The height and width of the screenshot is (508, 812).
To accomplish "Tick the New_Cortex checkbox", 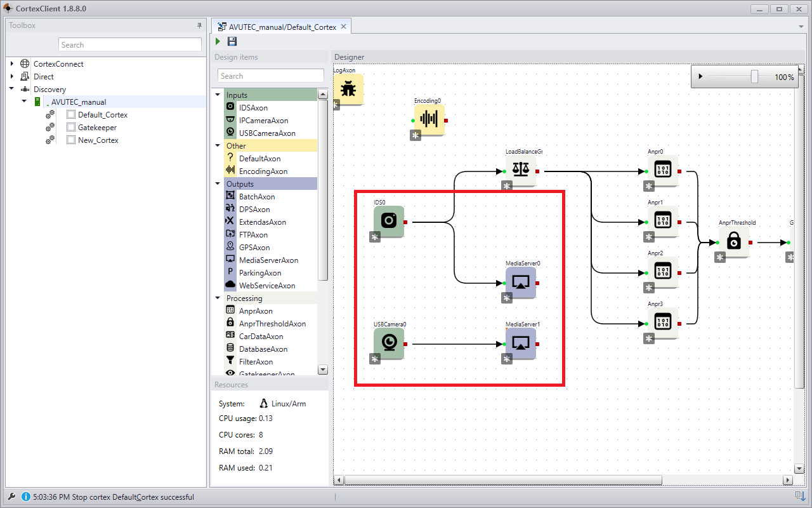I will 71,140.
